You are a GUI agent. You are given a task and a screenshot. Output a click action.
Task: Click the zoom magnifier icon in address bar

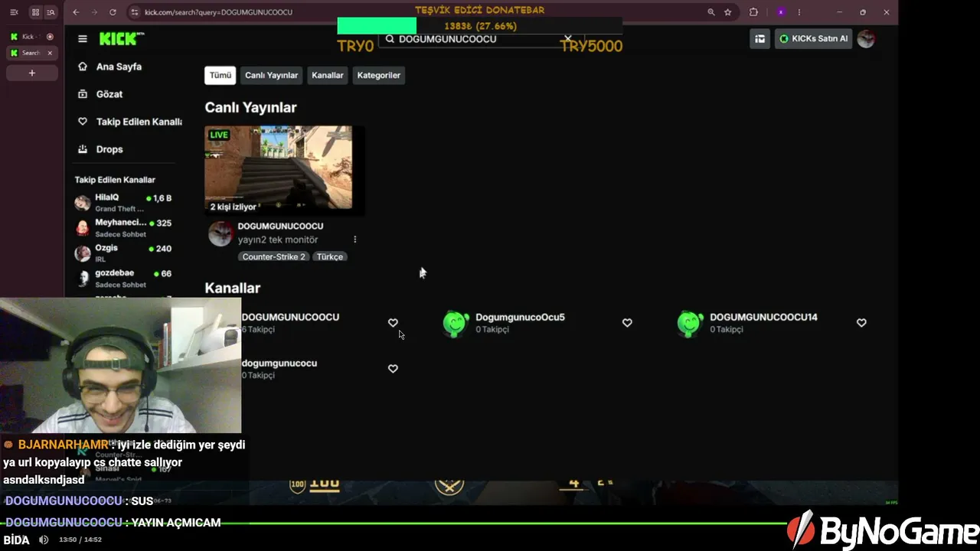[711, 12]
